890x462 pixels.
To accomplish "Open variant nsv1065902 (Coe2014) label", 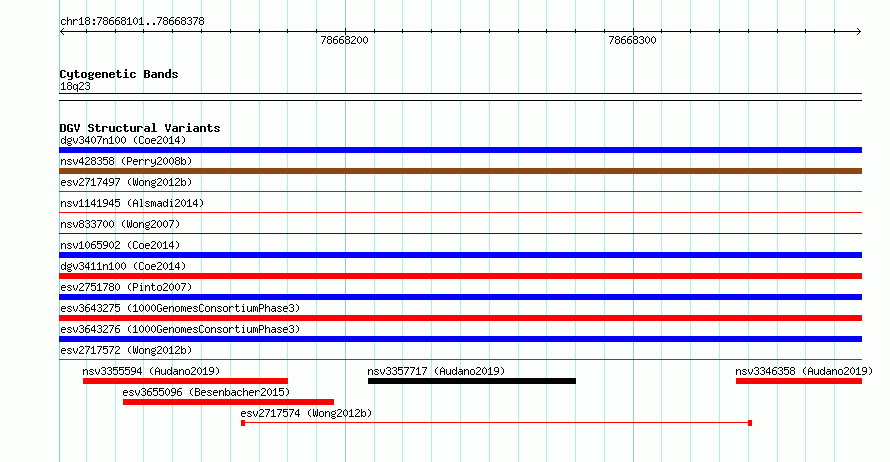I will click(120, 245).
